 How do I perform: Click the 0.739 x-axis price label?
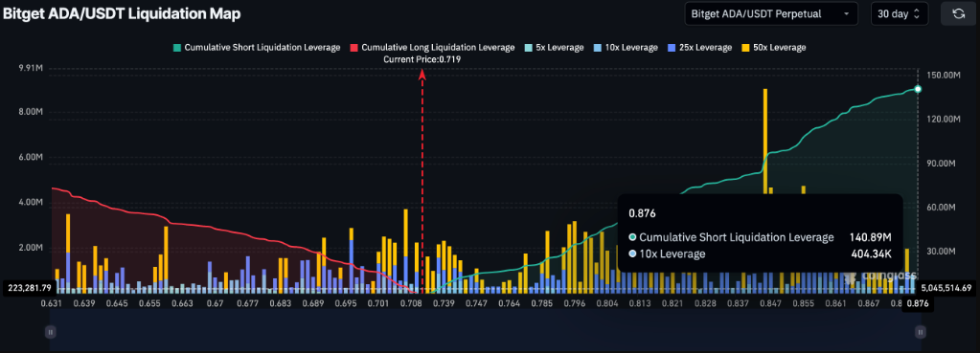pos(444,303)
